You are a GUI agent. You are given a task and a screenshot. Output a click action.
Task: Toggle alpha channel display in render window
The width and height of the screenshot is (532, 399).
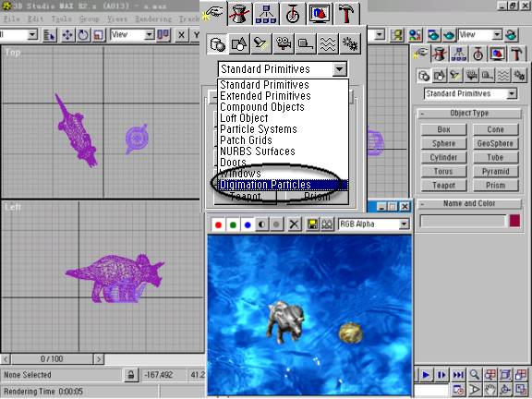[x=262, y=224]
